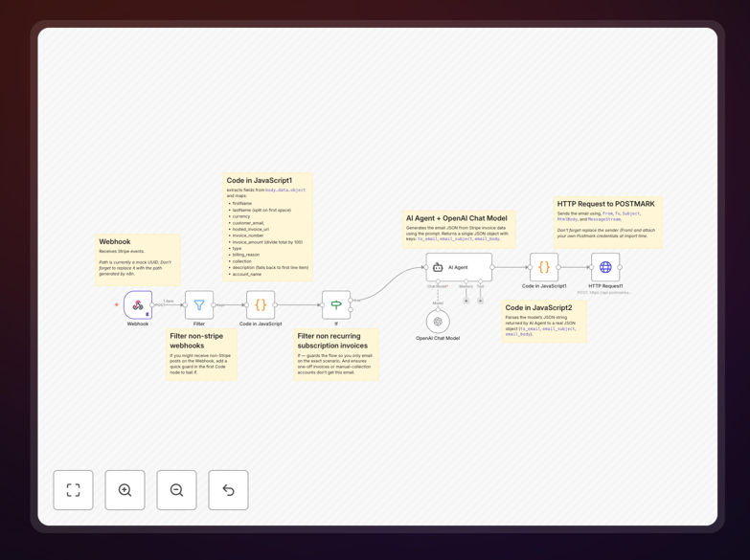750x560 pixels.
Task: Select the Code in JavaScript1 sticky note
Action: click(x=268, y=227)
